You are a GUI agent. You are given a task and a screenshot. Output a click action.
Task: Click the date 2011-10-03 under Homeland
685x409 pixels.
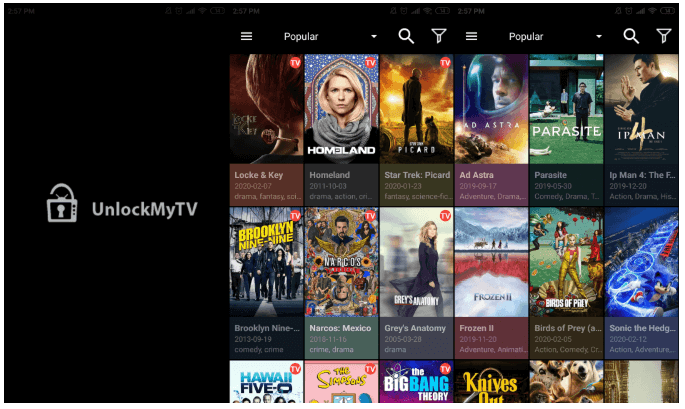coord(328,186)
